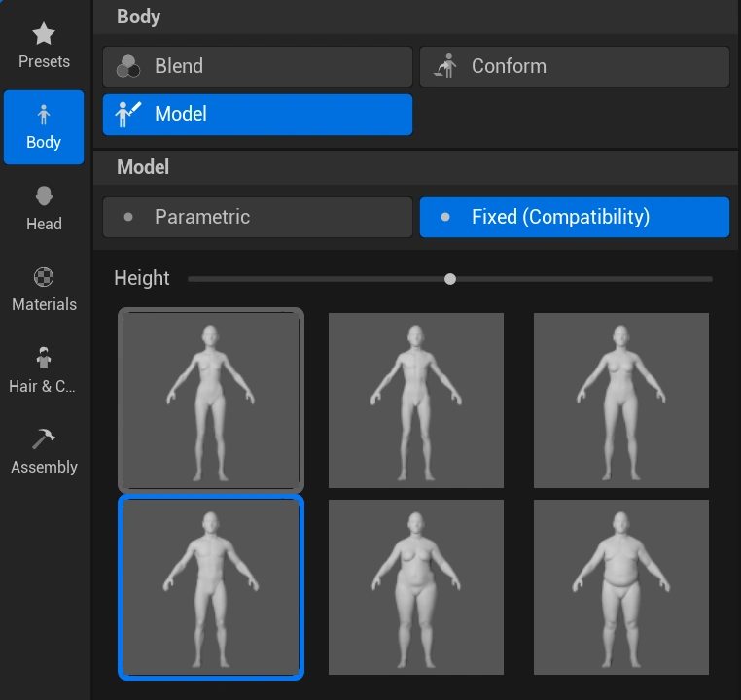Screen dimensions: 741x700
Task: Pick the slim female body thumbnail
Action: 211,400
